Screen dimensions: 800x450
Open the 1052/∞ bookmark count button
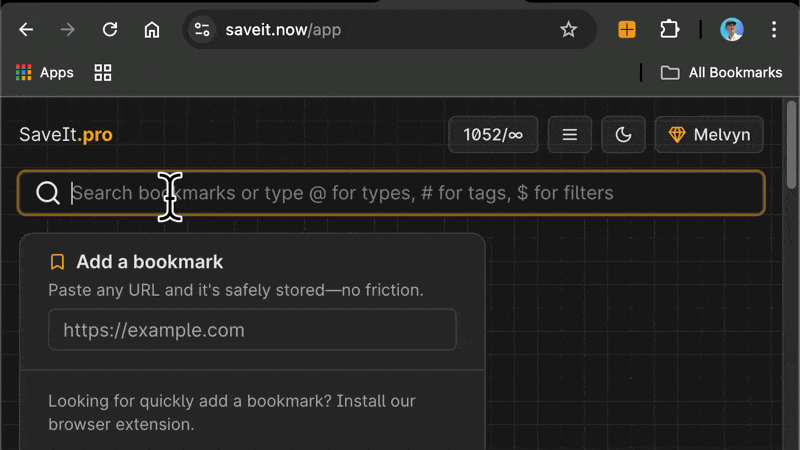(493, 135)
